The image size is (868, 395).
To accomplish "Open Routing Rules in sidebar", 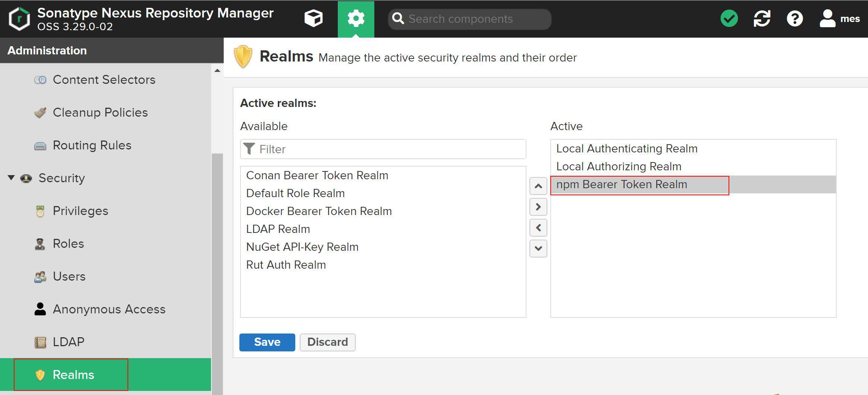I will (x=106, y=145).
